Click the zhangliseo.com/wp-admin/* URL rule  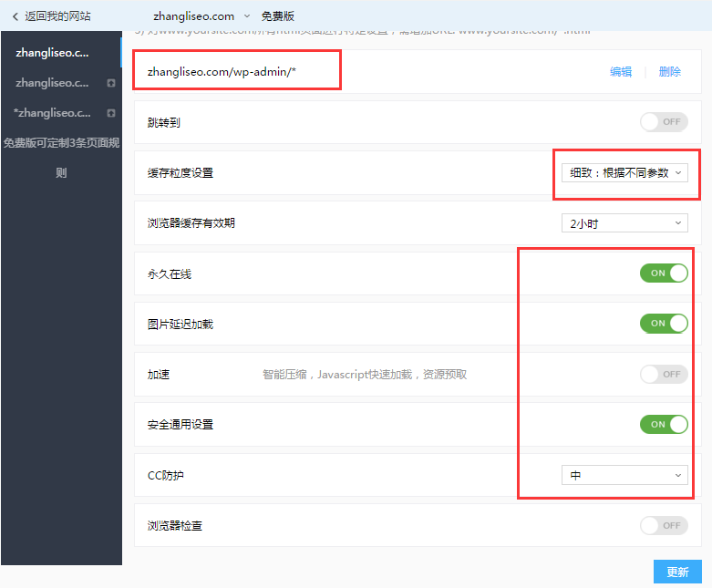point(222,72)
